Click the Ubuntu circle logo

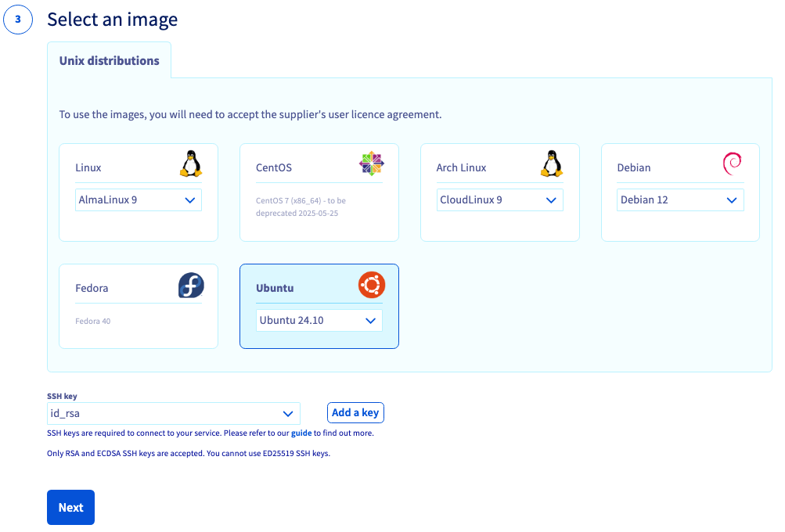[x=372, y=285]
